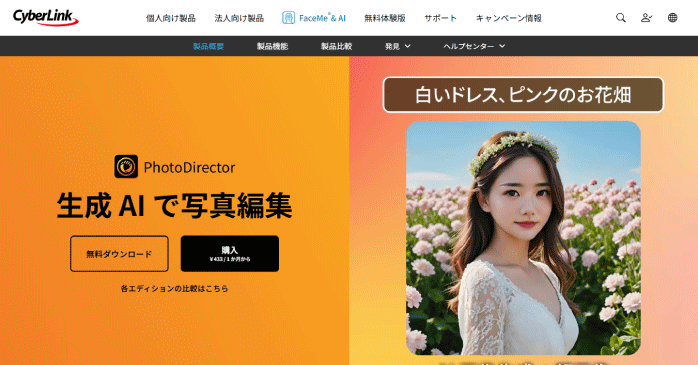Viewport: 698px width, 365px height.
Task: Click the FaceMe face icon
Action: 288,18
